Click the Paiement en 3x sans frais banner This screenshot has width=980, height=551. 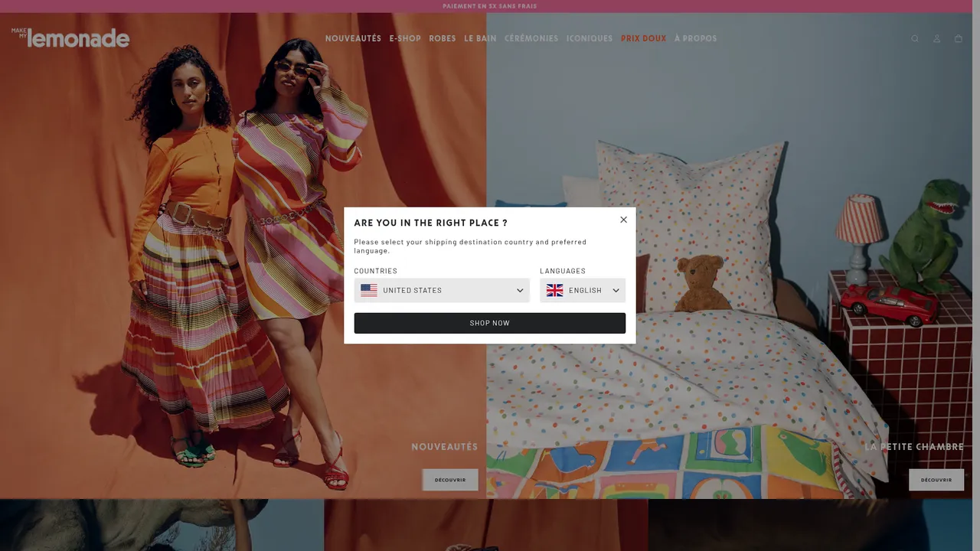[490, 6]
